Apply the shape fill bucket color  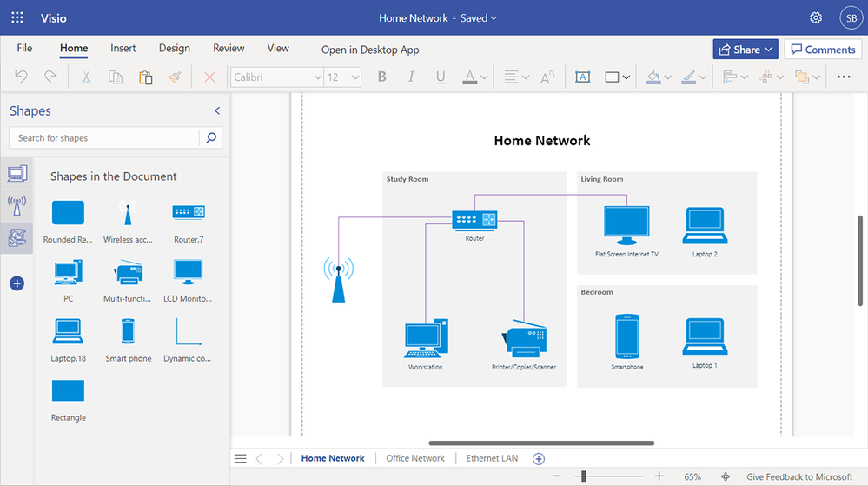[653, 77]
